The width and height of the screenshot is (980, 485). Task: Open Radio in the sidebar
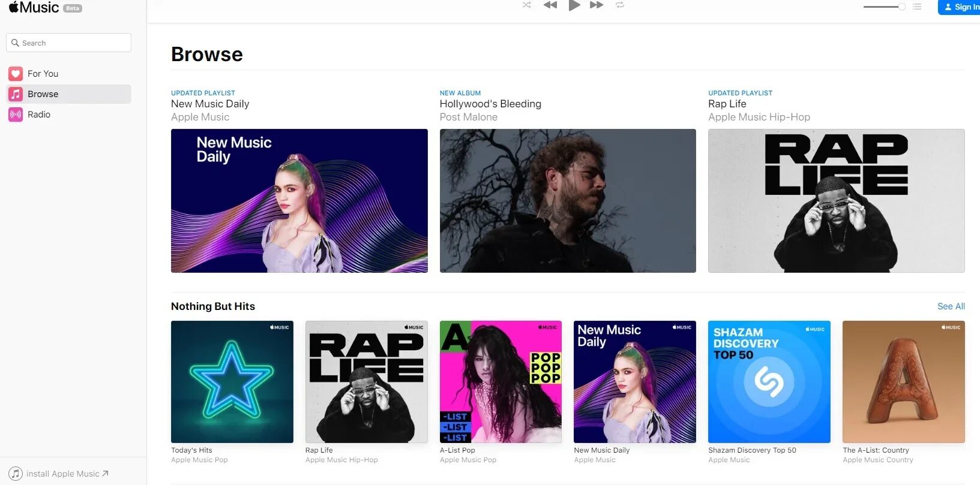click(x=68, y=115)
